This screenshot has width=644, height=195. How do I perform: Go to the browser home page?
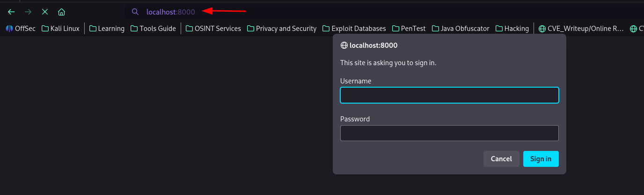pyautogui.click(x=61, y=12)
